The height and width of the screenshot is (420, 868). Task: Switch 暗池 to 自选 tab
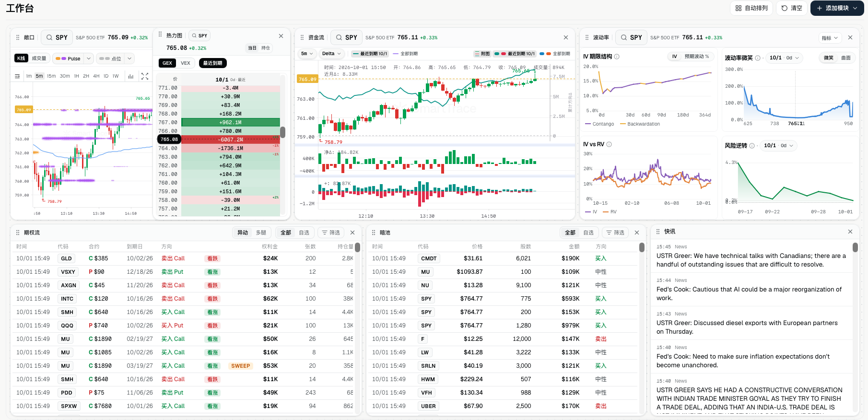pos(588,233)
